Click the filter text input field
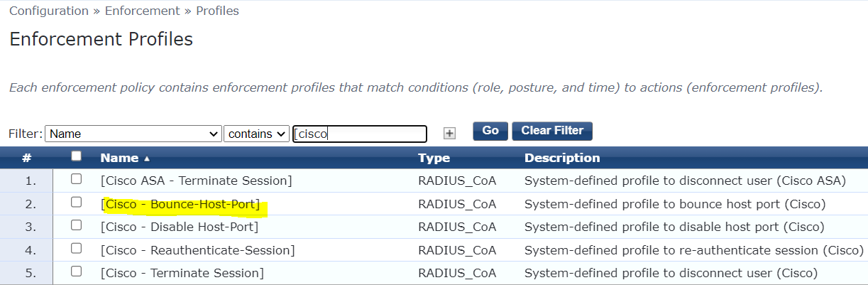The image size is (868, 285). [x=360, y=134]
